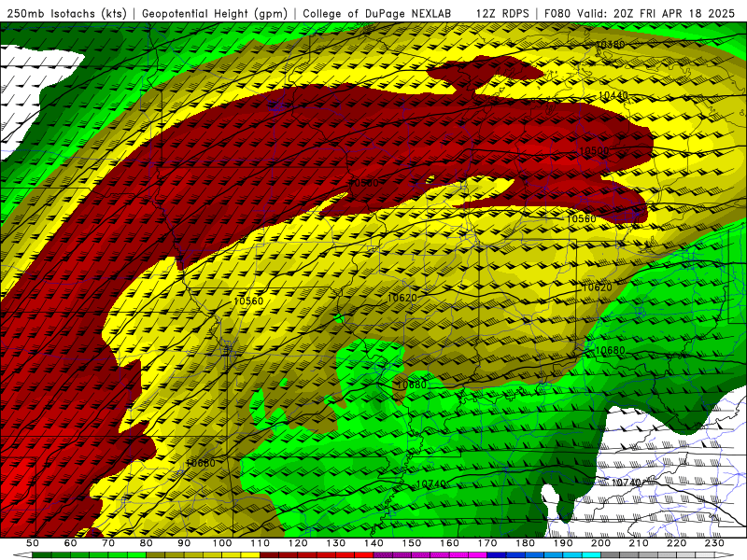
Task: Pick the bright cyan colorbar swatch ending at 200
Action: click(x=591, y=555)
